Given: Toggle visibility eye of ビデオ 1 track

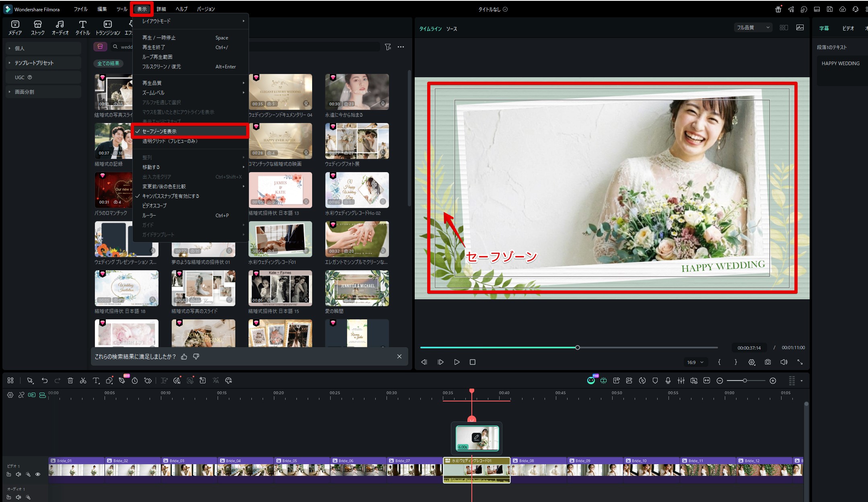Looking at the screenshot, I should click(38, 474).
